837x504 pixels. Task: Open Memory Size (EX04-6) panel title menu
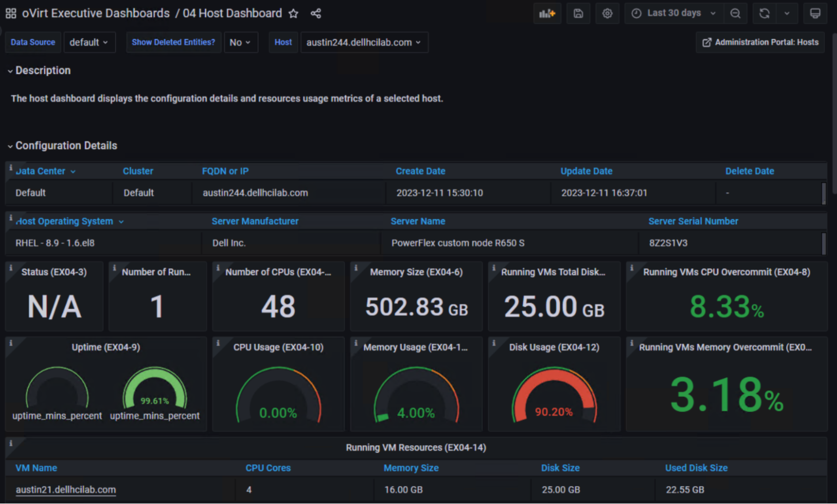pos(416,272)
